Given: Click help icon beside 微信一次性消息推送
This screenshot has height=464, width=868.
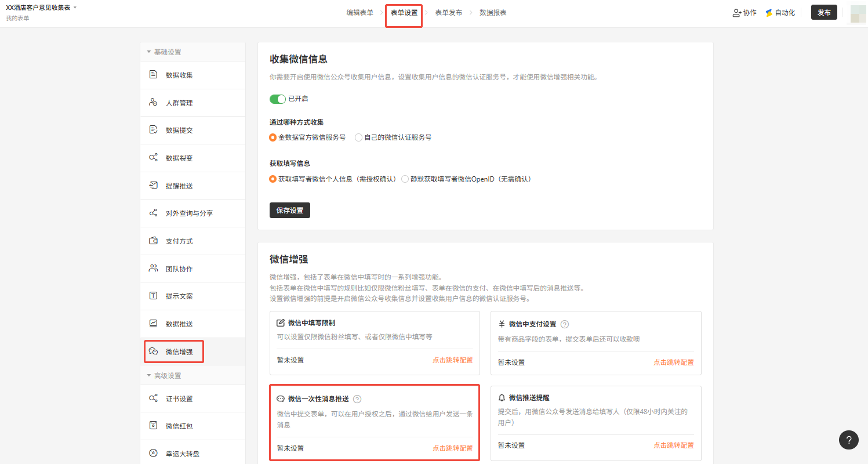Looking at the screenshot, I should pyautogui.click(x=357, y=399).
